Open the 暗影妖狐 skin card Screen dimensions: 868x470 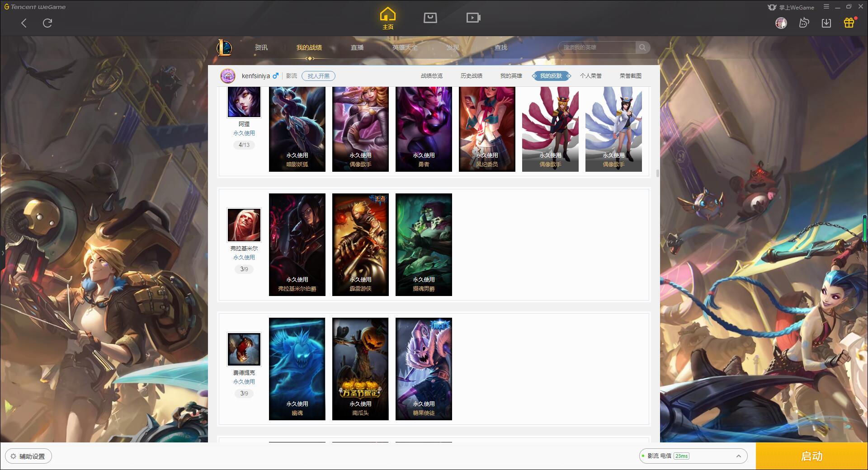coord(297,129)
